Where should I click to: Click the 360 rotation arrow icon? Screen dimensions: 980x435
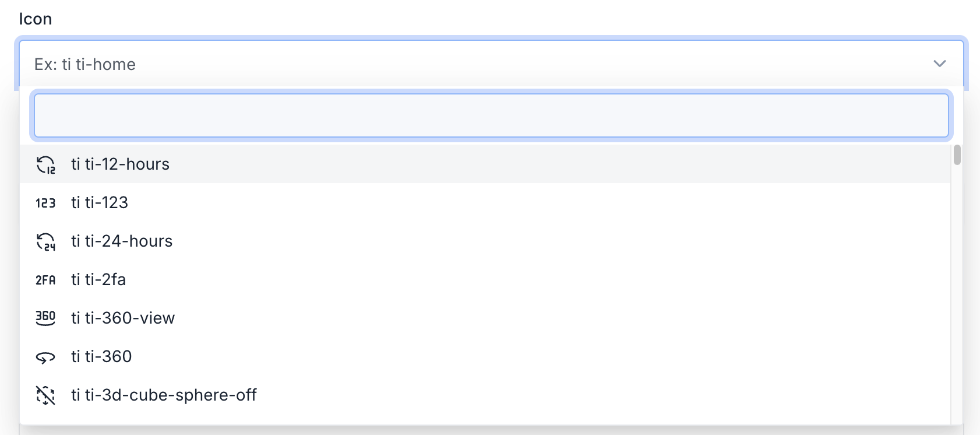coord(45,357)
